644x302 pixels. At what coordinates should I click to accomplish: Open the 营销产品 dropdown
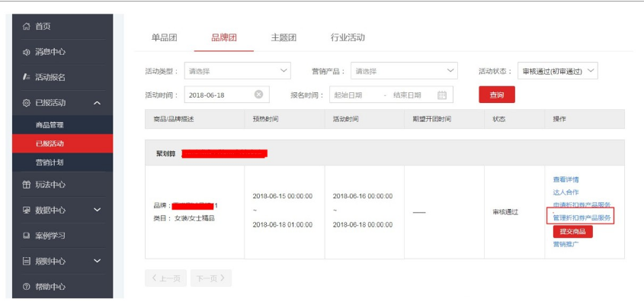click(x=404, y=71)
